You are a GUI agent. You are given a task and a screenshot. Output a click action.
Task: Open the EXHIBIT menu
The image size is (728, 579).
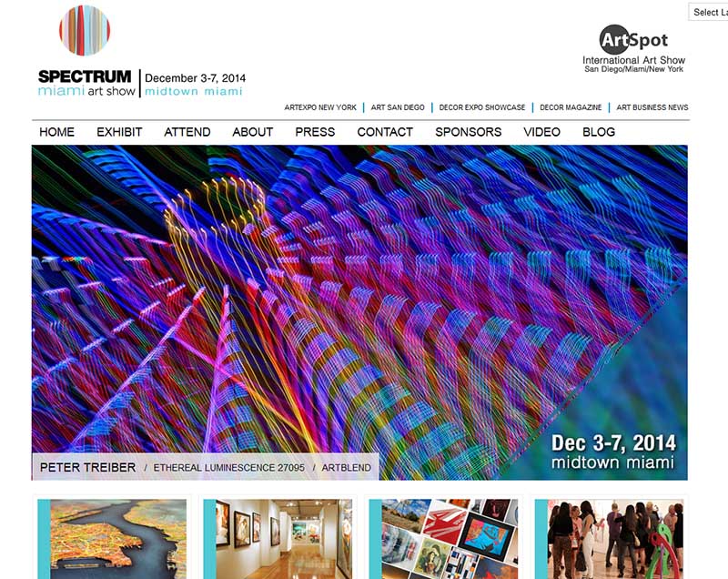click(119, 132)
